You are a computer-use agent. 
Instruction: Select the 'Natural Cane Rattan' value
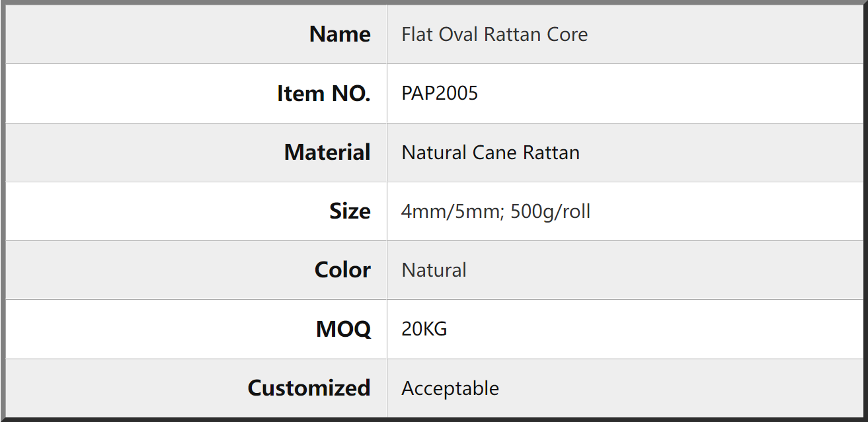tap(491, 153)
